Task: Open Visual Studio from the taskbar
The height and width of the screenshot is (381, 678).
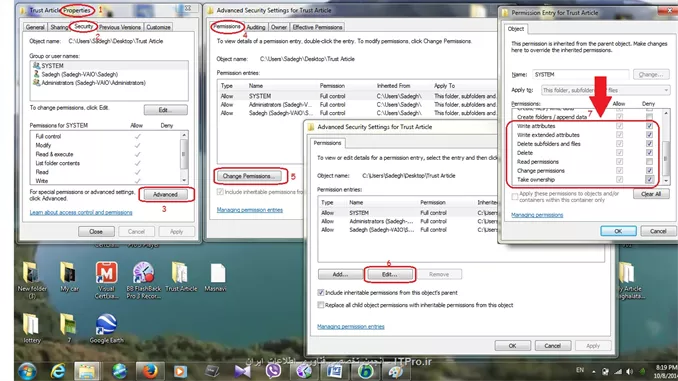Action: [x=242, y=371]
